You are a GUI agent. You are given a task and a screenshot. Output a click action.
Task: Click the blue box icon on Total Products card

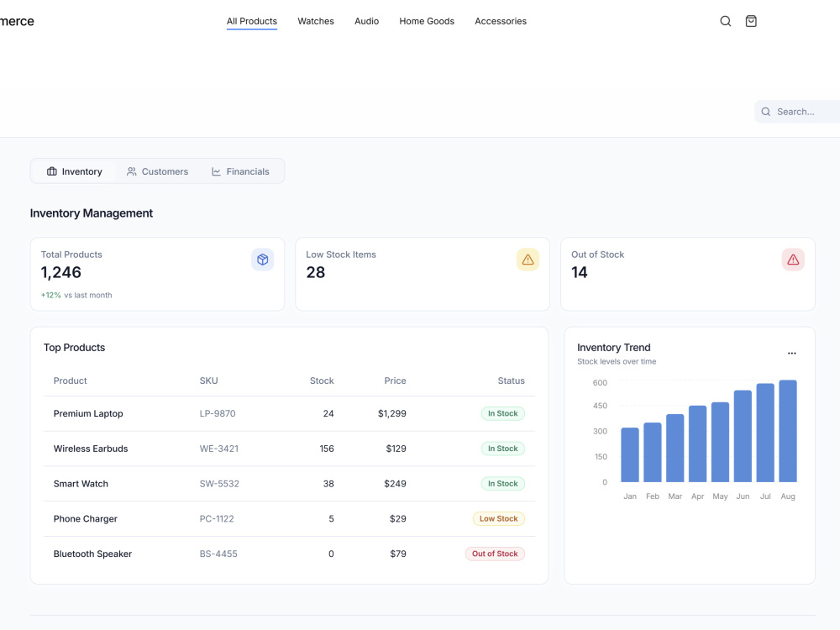(x=262, y=260)
